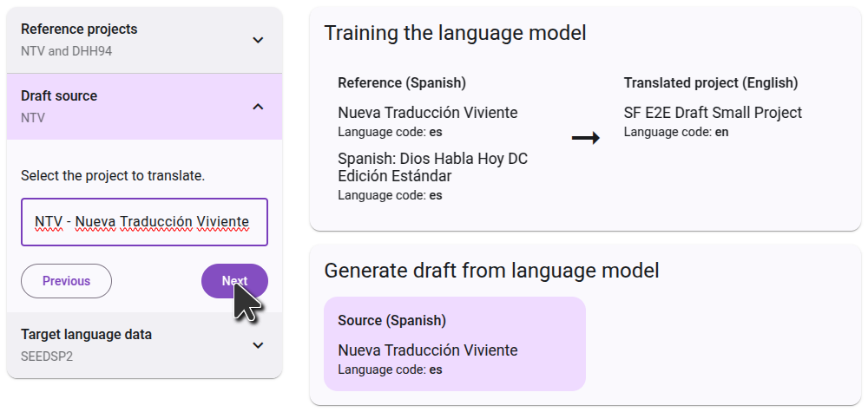Screen dimensions: 868x412
Task: Click the Reference (Spanish) label
Action: pos(402,83)
